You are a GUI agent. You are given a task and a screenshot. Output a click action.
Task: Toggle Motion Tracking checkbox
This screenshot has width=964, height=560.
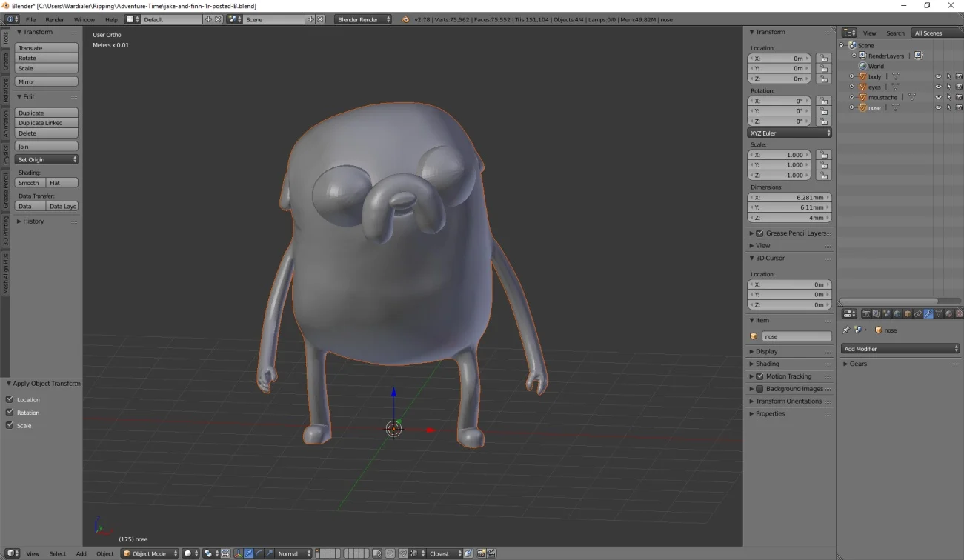pos(759,376)
